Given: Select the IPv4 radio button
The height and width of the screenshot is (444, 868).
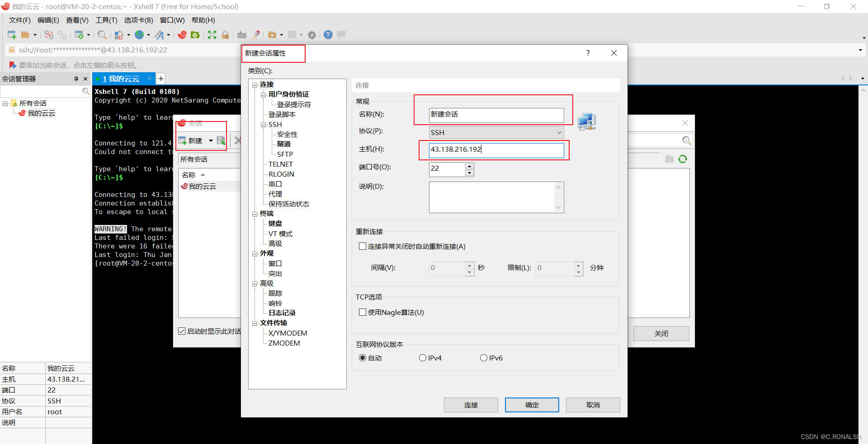Looking at the screenshot, I should click(x=422, y=358).
